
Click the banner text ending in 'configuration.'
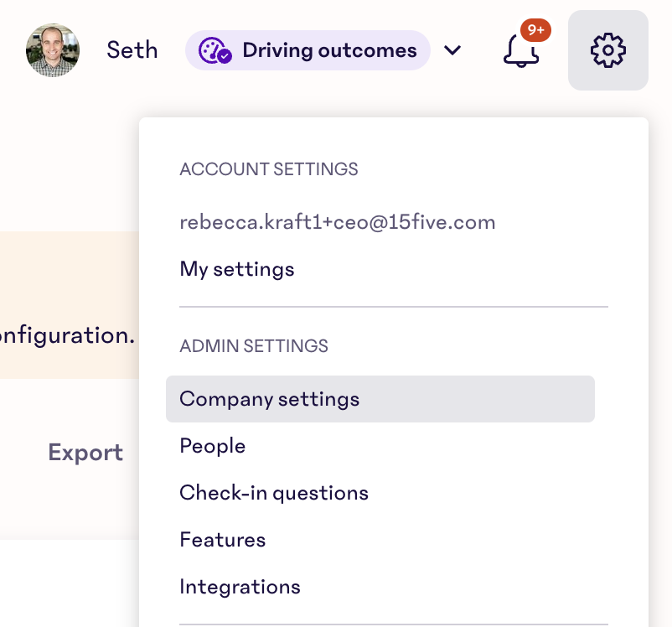point(67,336)
